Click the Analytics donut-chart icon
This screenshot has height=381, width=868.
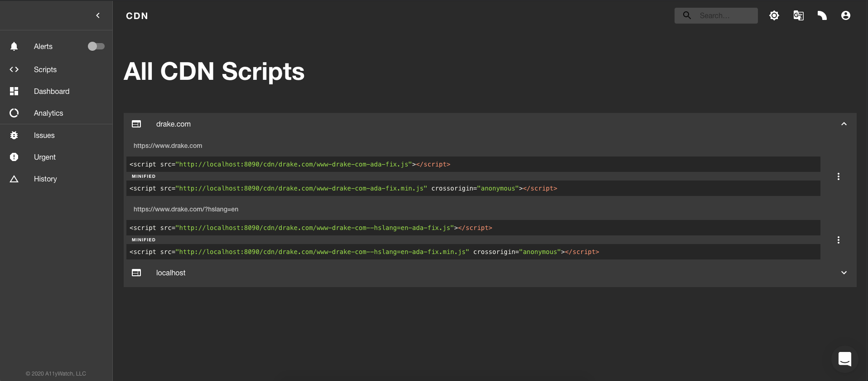point(14,113)
